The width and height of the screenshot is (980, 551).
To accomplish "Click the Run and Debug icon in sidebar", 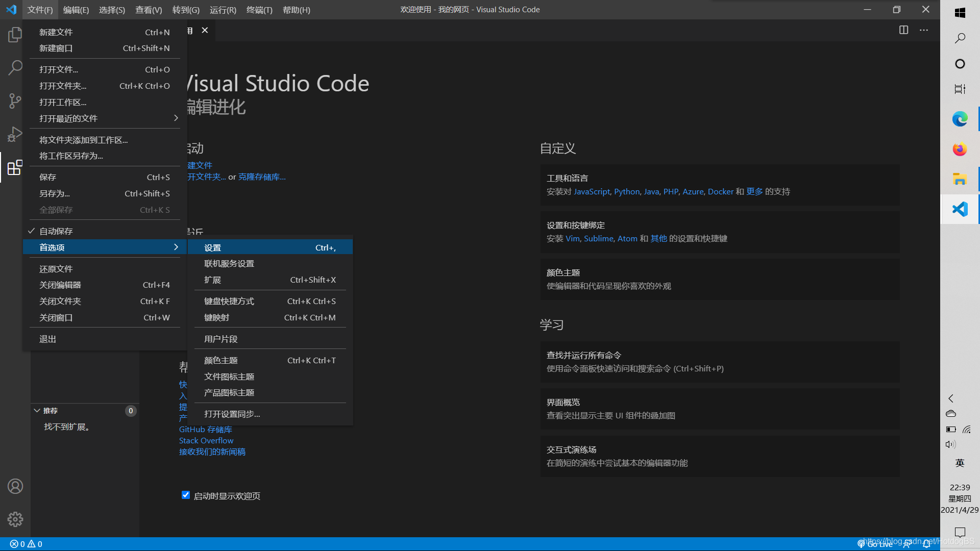I will [x=15, y=134].
